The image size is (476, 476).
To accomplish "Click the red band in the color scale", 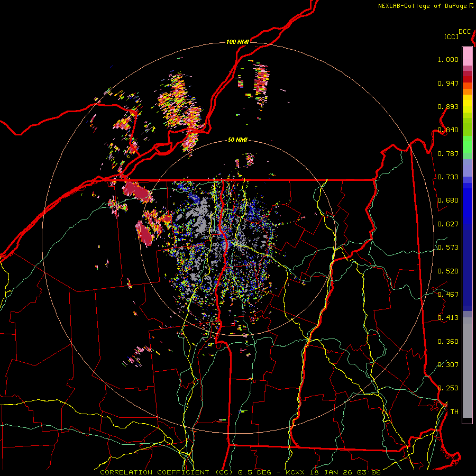I will pos(467,79).
